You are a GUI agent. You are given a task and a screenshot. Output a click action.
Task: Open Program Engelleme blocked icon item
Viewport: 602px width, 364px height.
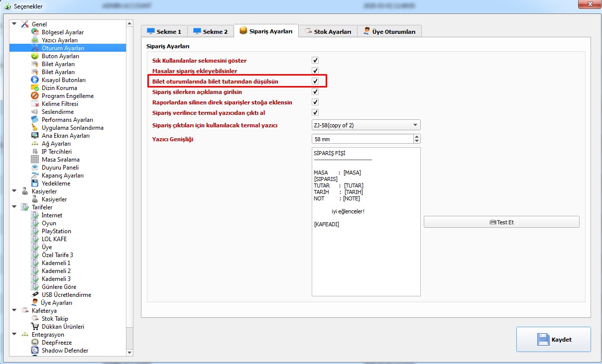pyautogui.click(x=35, y=96)
